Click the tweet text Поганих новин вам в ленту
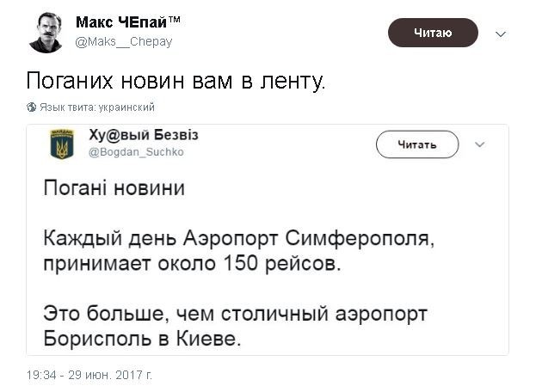The width and height of the screenshot is (536, 392). click(175, 81)
